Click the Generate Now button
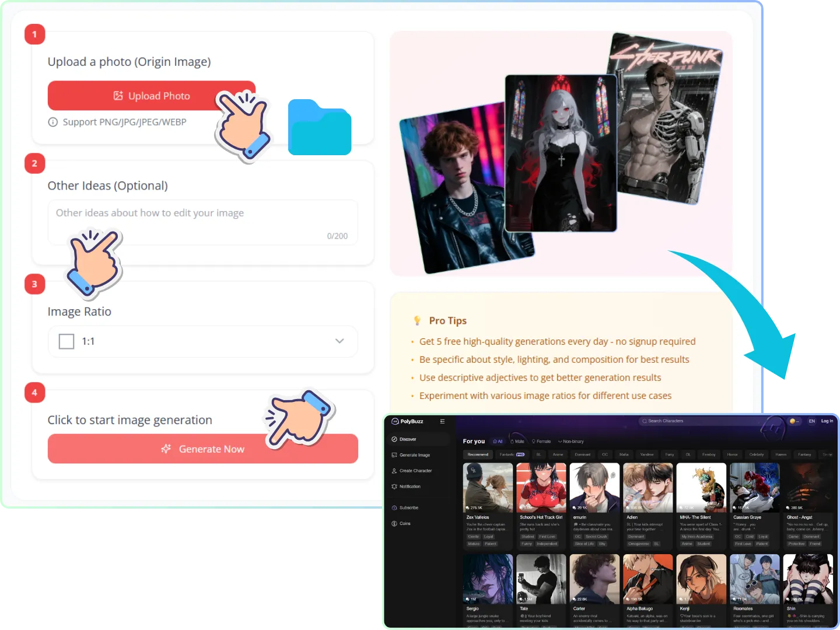This screenshot has height=630, width=840. pos(202,449)
